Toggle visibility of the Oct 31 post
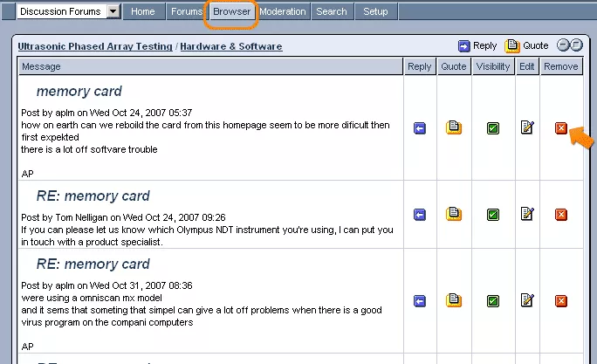Image resolution: width=597 pixels, height=364 pixels. pyautogui.click(x=493, y=301)
